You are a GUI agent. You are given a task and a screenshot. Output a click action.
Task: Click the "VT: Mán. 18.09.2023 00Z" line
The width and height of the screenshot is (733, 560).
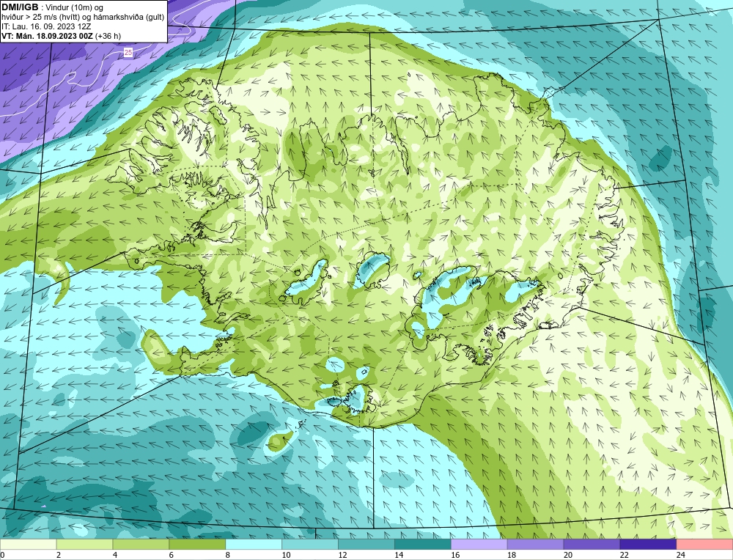click(x=47, y=36)
